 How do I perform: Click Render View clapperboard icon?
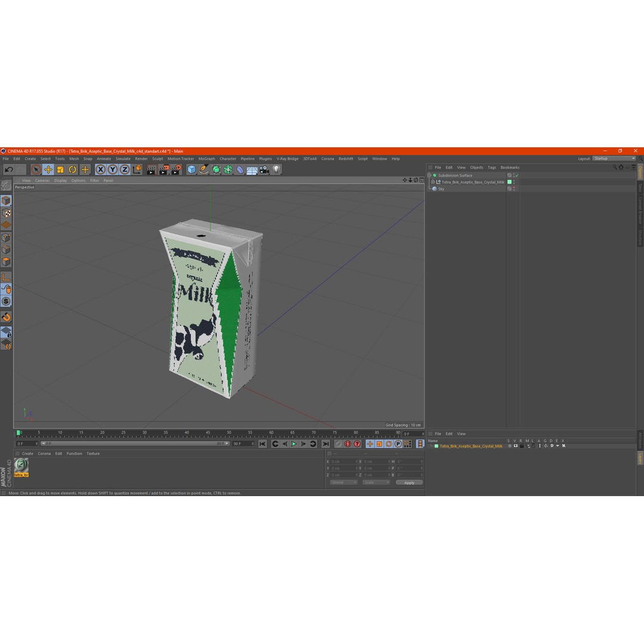coord(151,169)
